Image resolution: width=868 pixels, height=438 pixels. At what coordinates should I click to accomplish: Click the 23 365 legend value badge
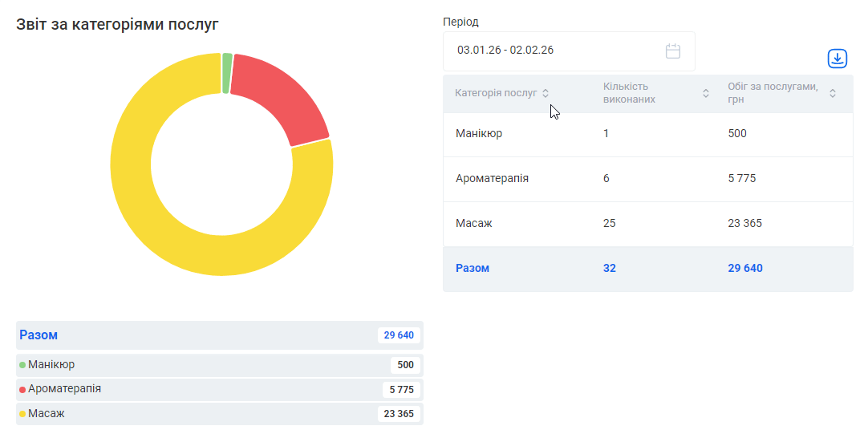tap(399, 414)
